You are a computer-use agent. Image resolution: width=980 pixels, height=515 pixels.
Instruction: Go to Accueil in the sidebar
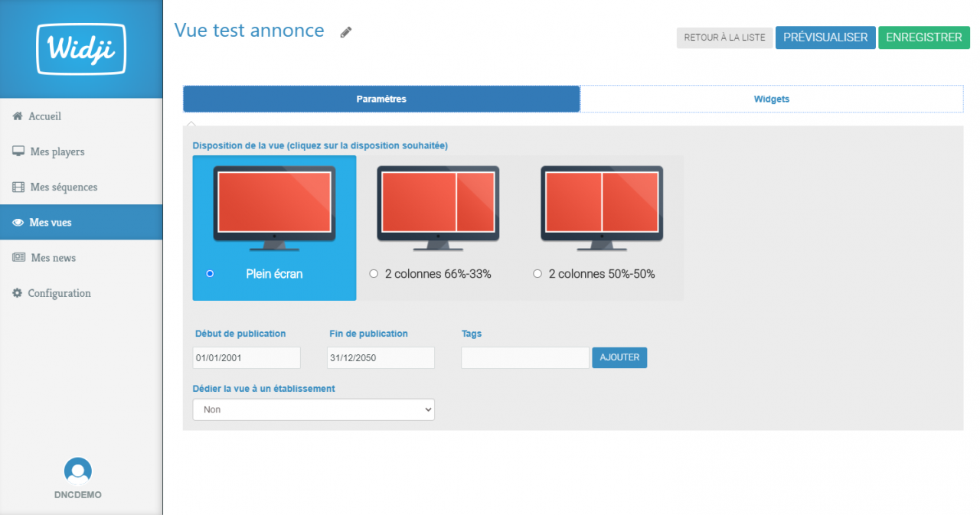click(x=81, y=116)
